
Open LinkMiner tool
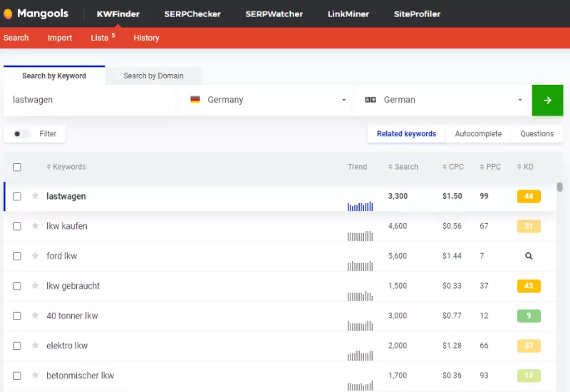tap(348, 14)
